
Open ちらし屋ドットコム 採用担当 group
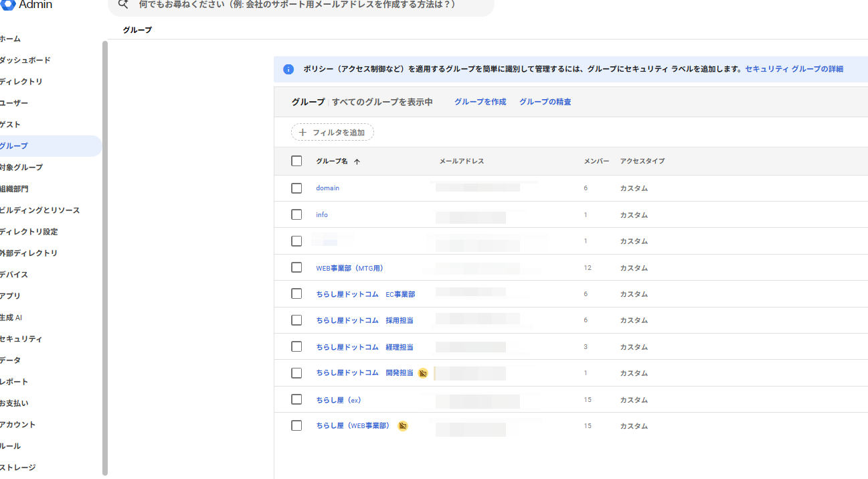[365, 320]
